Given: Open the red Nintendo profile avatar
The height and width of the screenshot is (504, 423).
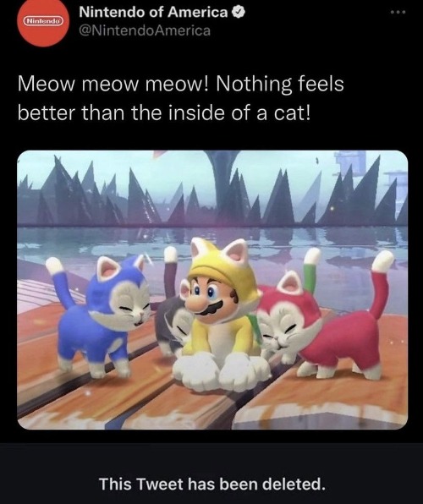Looking at the screenshot, I should click(x=43, y=22).
